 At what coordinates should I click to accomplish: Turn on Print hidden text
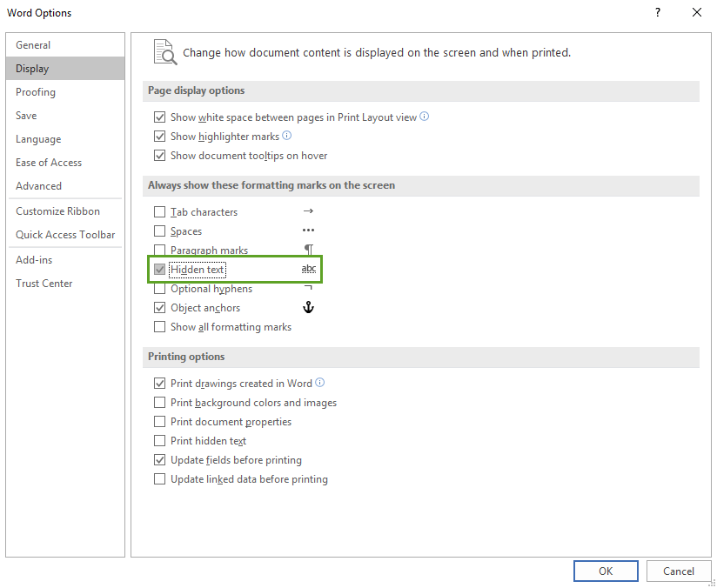159,441
